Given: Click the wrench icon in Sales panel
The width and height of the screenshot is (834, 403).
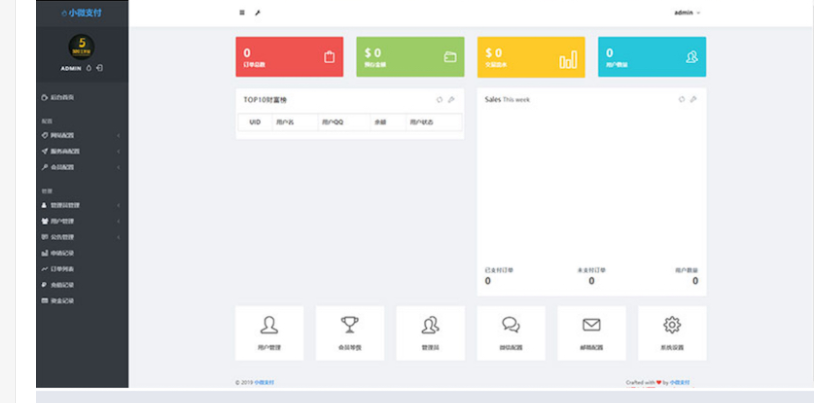Looking at the screenshot, I should click(693, 100).
